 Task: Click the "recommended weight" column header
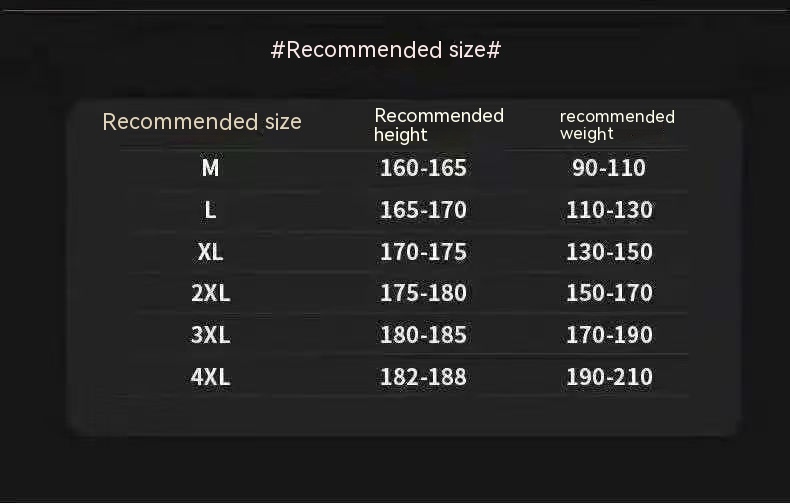pyautogui.click(x=617, y=125)
